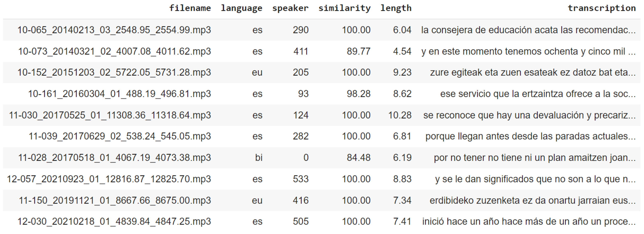The height and width of the screenshot is (234, 644).
Task: Click the similarity value 89.77
Action: point(358,51)
